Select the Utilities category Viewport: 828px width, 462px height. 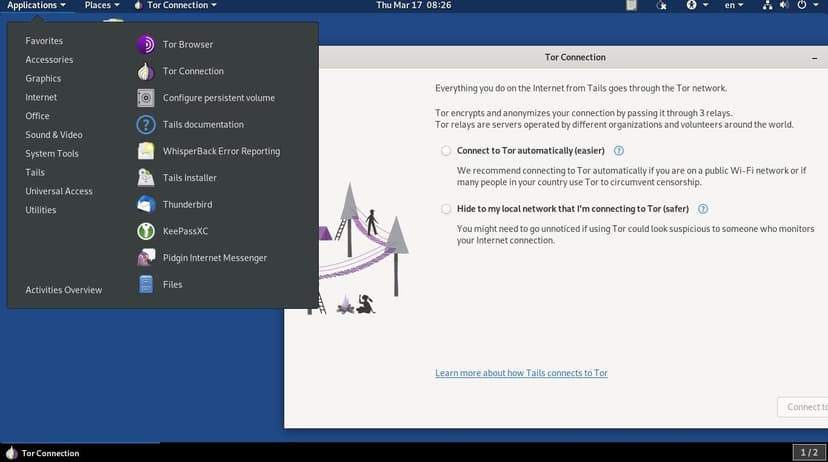tap(41, 210)
